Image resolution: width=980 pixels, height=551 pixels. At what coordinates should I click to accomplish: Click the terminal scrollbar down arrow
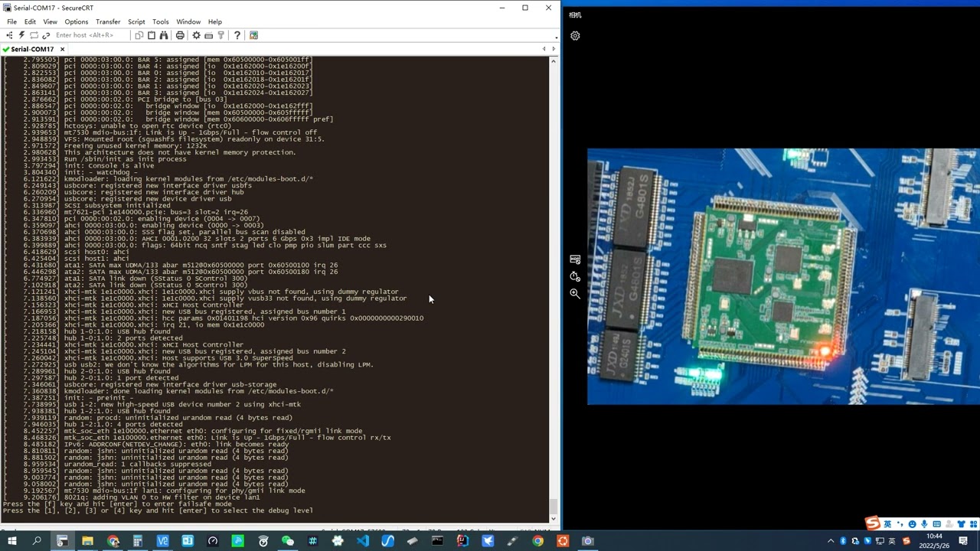(554, 518)
